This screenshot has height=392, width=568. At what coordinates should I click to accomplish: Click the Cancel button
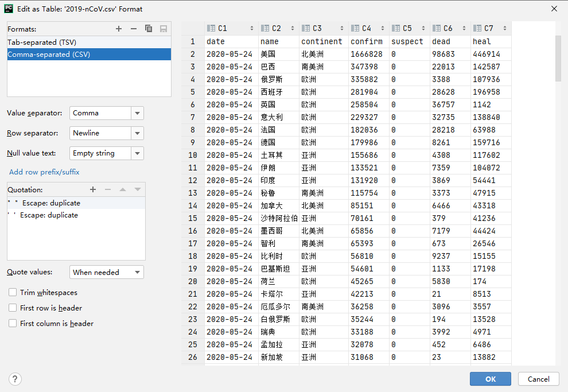pos(539,379)
